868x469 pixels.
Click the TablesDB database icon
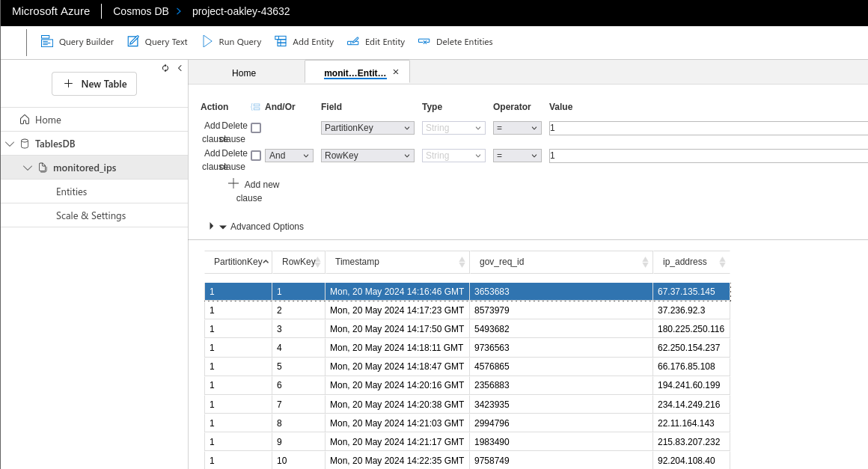[25, 144]
